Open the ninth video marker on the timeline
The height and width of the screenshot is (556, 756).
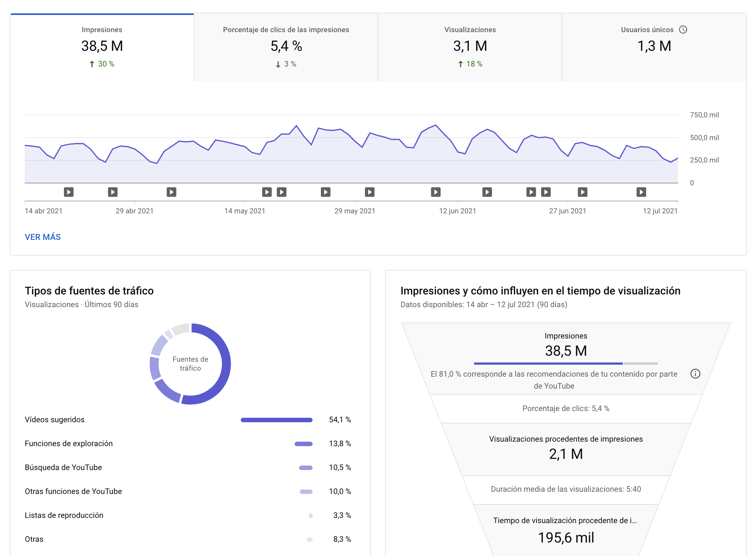(x=487, y=192)
